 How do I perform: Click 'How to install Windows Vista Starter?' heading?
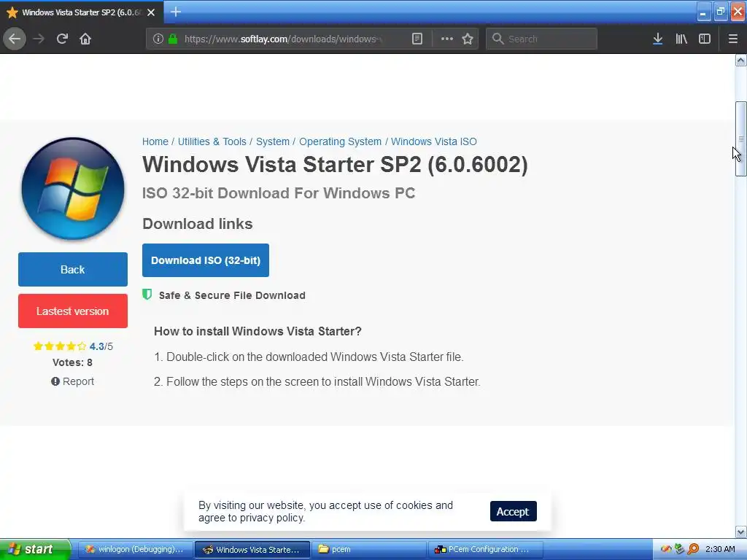(258, 332)
